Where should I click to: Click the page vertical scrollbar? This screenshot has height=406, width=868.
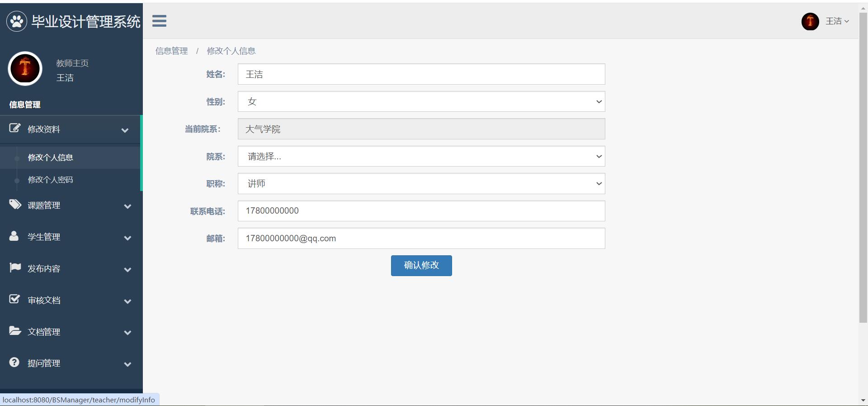click(863, 167)
